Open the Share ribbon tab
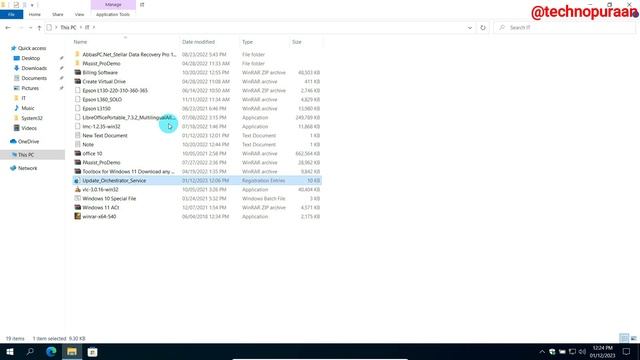Viewport: 640px width, 360px height. pos(58,14)
